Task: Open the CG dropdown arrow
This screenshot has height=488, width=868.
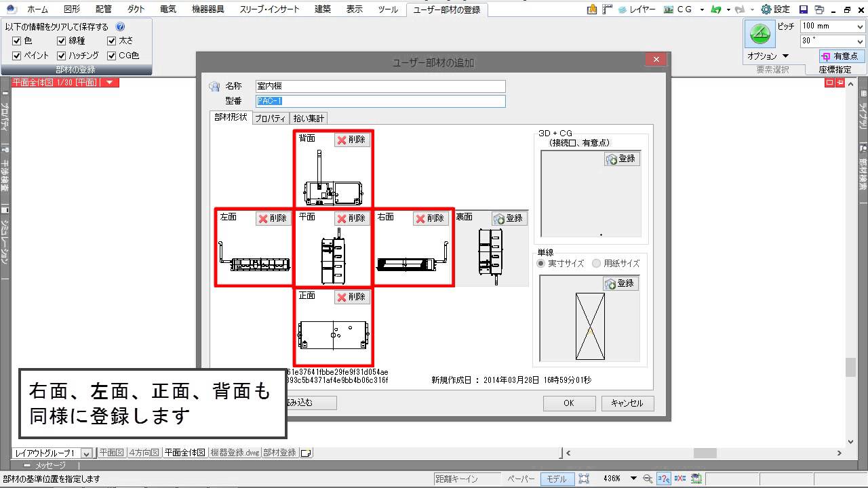Action: [703, 9]
